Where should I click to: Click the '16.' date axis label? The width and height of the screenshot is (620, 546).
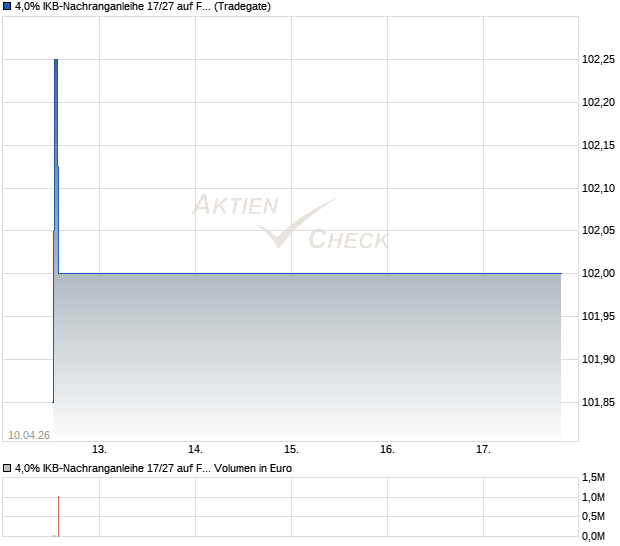tap(388, 450)
